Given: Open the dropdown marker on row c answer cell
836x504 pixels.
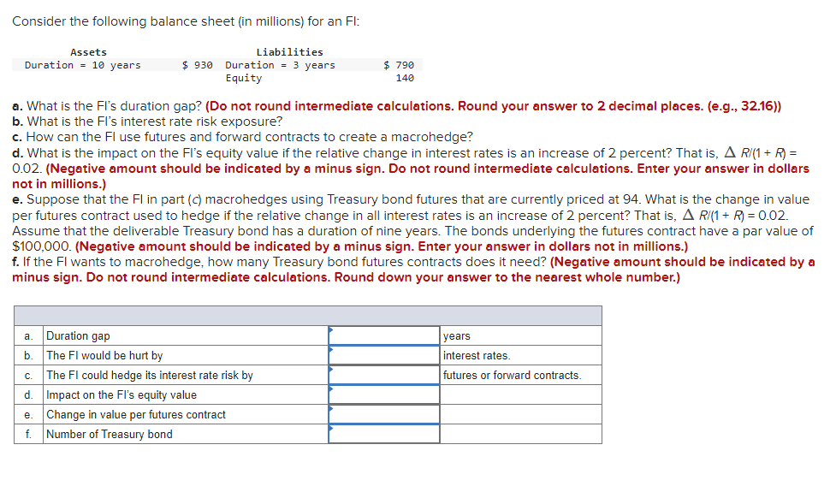Looking at the screenshot, I should 330,369.
